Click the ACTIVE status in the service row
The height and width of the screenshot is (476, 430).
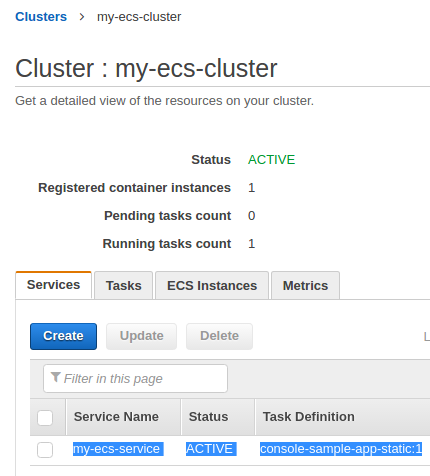pyautogui.click(x=209, y=449)
